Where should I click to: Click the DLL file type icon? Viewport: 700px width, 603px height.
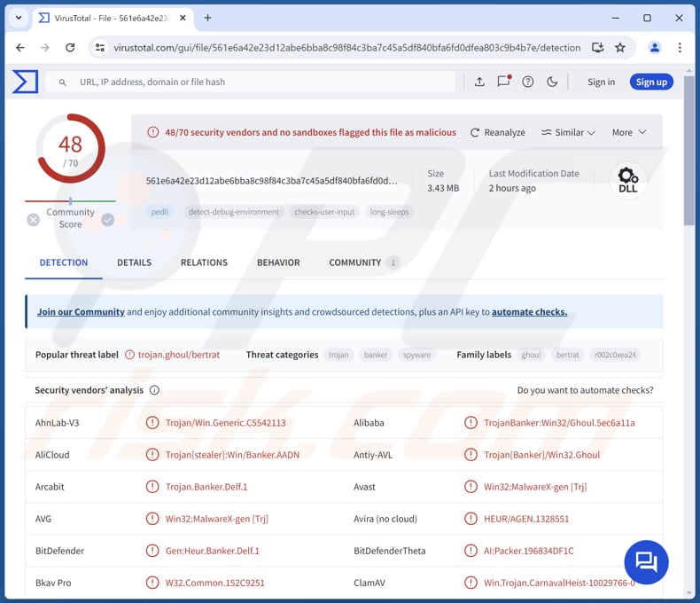click(x=627, y=180)
